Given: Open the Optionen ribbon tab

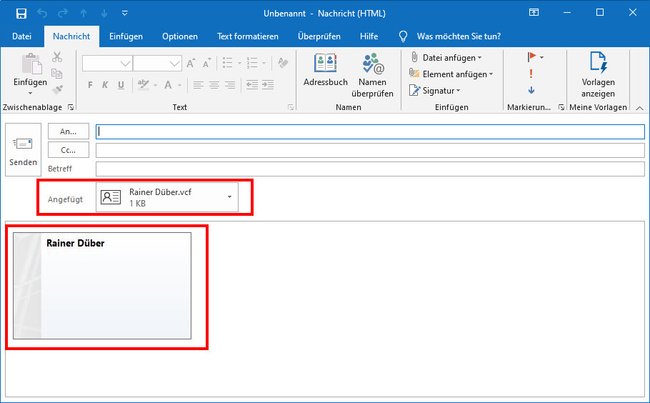Looking at the screenshot, I should point(180,36).
